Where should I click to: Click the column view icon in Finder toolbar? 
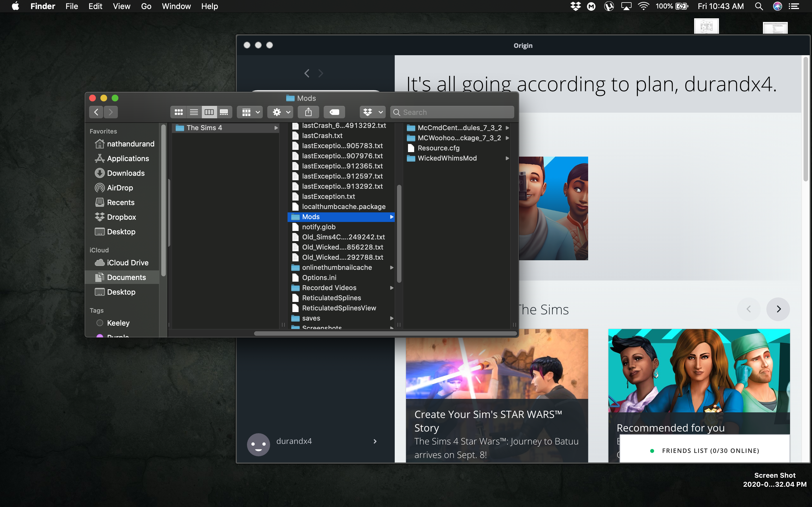pyautogui.click(x=209, y=112)
